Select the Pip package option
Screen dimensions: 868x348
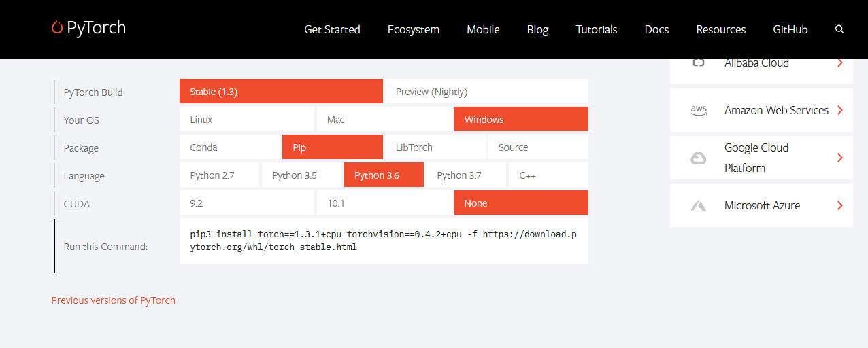333,147
